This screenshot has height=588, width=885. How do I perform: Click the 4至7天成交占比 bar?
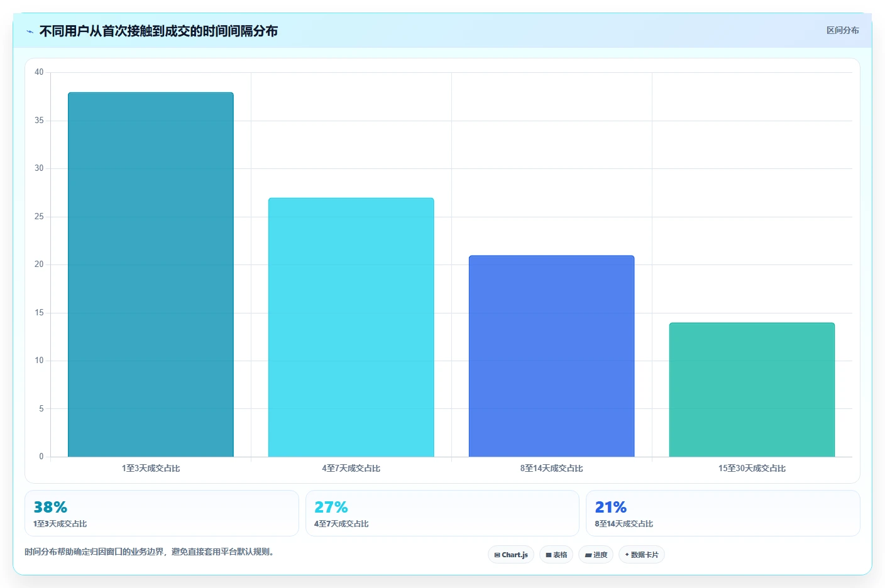(351, 327)
